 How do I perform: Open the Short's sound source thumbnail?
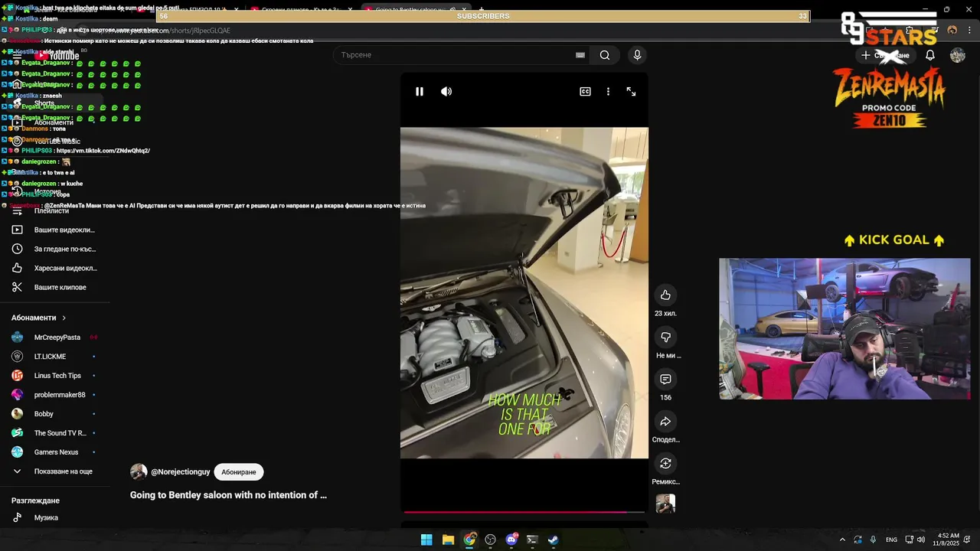click(665, 504)
